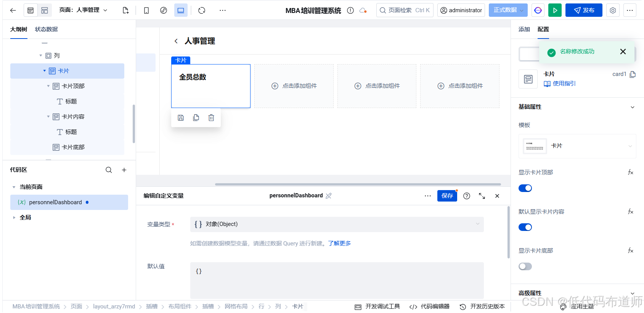Click the cloud sync status icon

(363, 10)
